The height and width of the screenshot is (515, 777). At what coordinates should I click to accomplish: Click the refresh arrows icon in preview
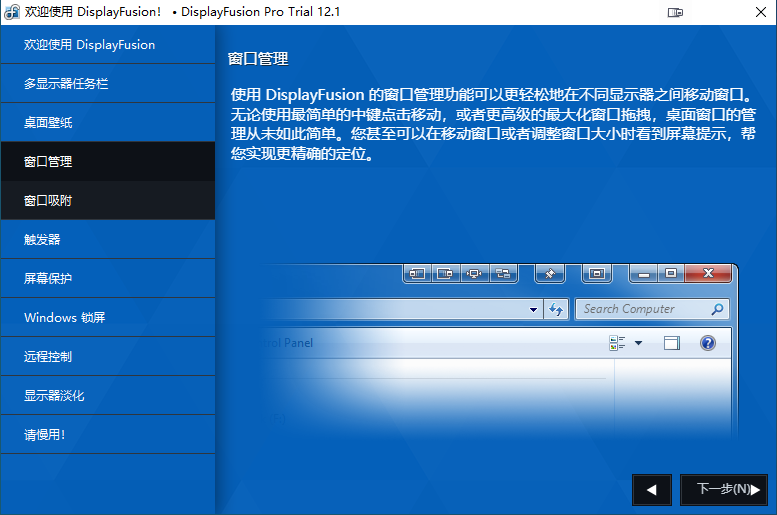pyautogui.click(x=556, y=310)
